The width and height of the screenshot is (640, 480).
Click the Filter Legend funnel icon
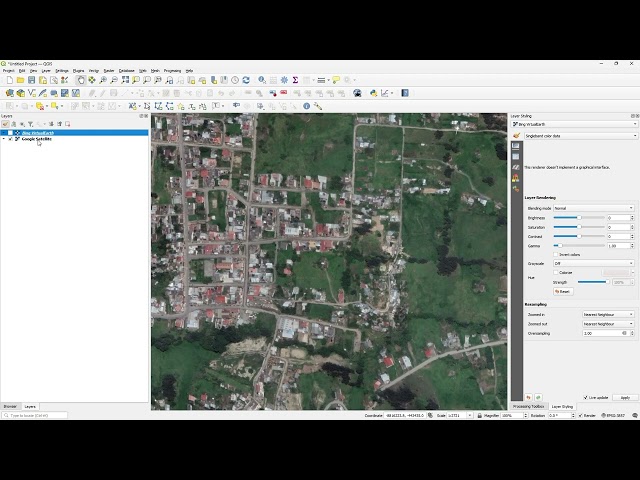click(31, 124)
